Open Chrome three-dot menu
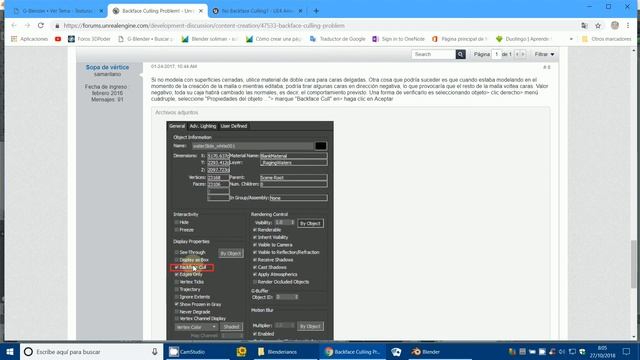640x360 pixels. 628,25
